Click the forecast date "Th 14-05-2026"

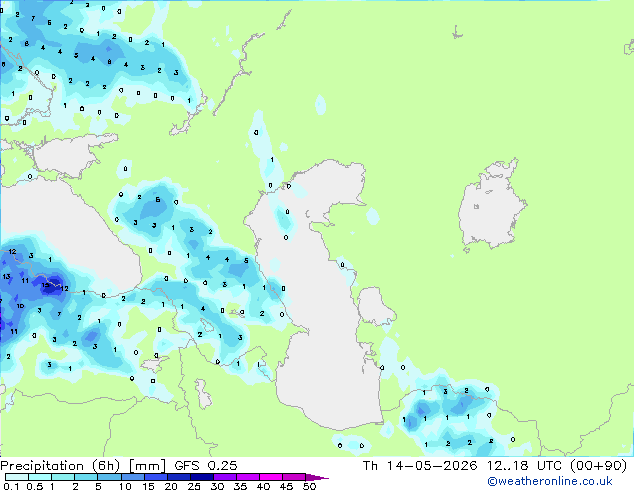(x=420, y=466)
